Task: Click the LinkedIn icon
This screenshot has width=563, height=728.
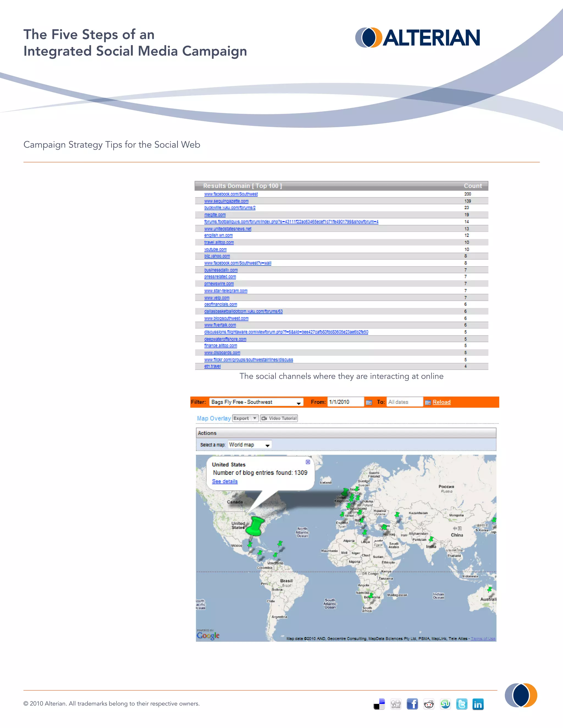Action: click(x=478, y=704)
